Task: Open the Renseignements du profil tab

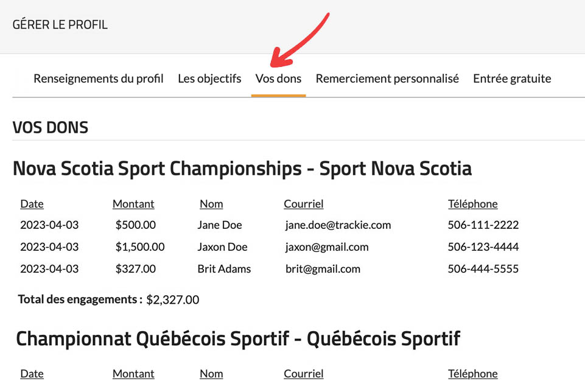Action: (99, 79)
